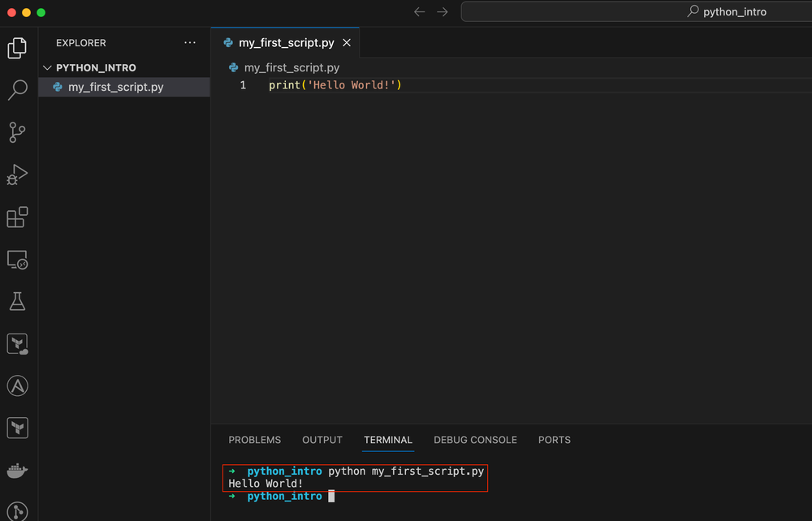Open the Search view in the activity bar

coord(18,89)
